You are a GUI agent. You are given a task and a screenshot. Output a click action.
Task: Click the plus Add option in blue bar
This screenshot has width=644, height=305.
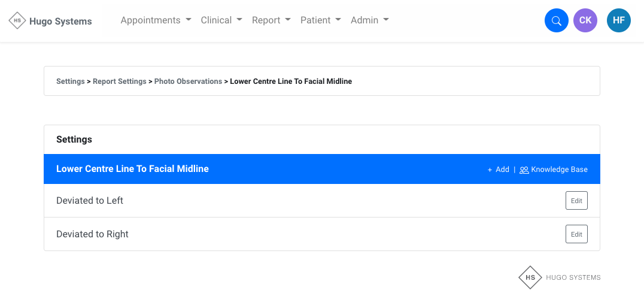pyautogui.click(x=498, y=170)
